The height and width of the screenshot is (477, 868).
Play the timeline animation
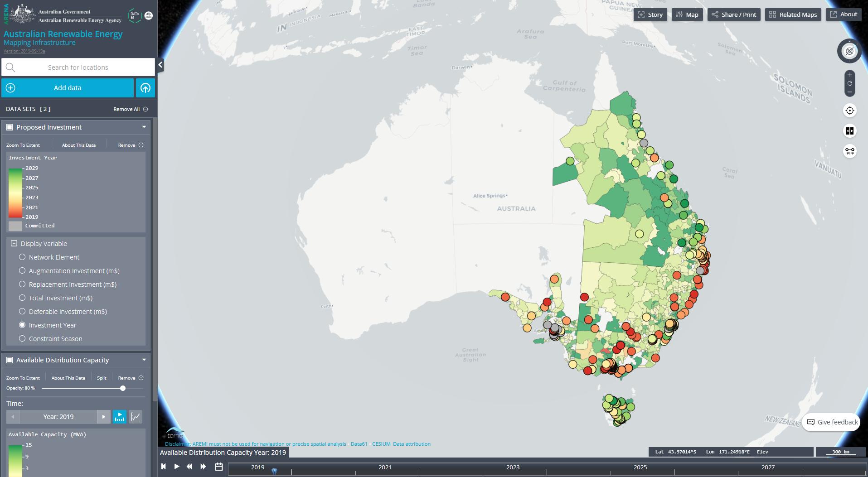click(x=177, y=467)
